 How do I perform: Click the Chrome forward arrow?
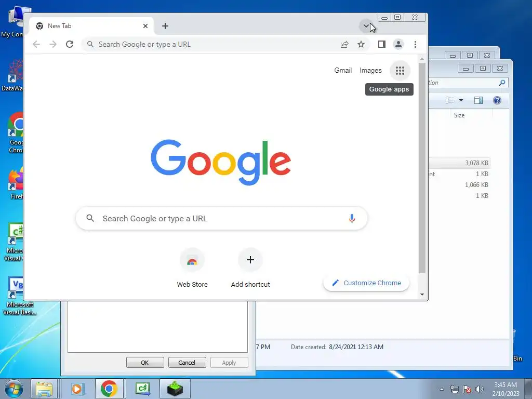coord(53,44)
